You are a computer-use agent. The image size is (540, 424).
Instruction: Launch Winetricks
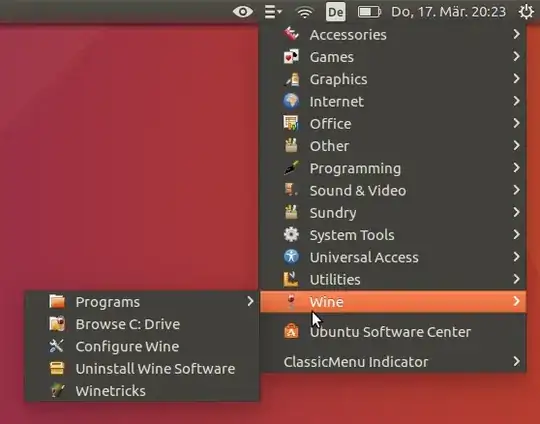(x=142, y=391)
